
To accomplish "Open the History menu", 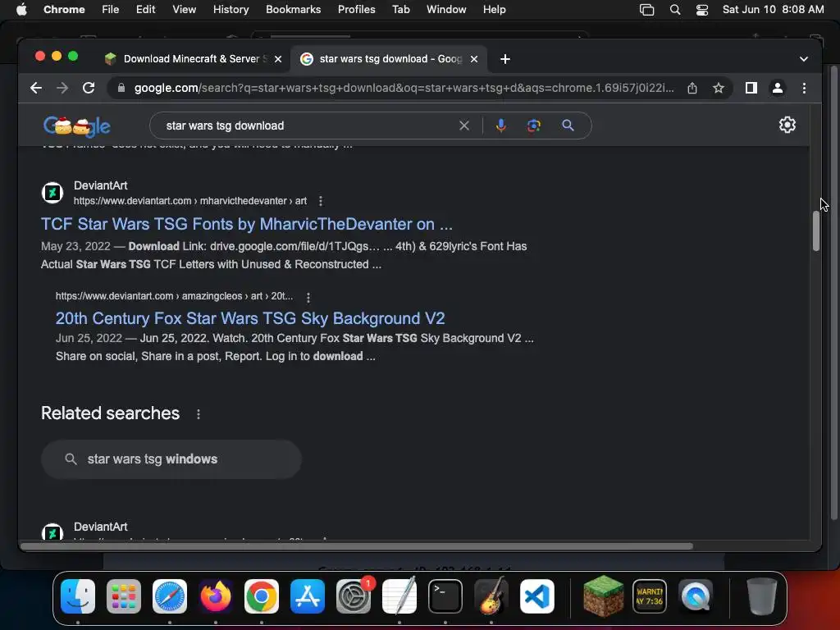I will click(231, 10).
